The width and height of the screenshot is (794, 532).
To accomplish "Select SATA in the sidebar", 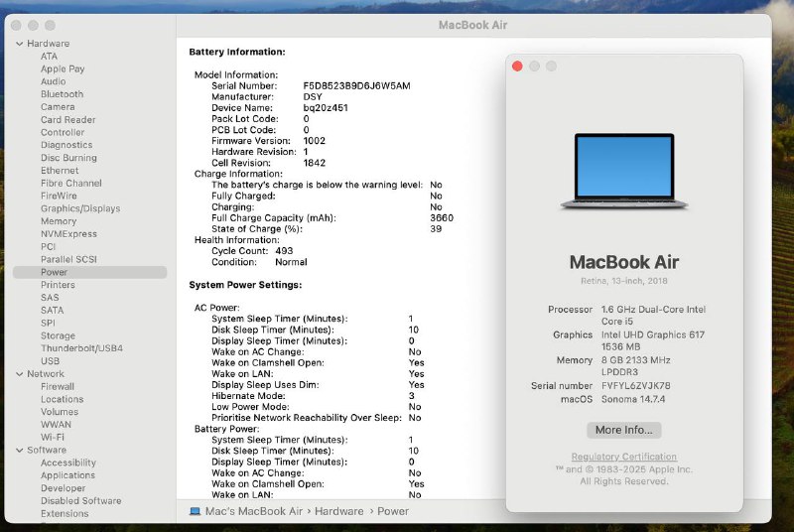I will pos(53,311).
